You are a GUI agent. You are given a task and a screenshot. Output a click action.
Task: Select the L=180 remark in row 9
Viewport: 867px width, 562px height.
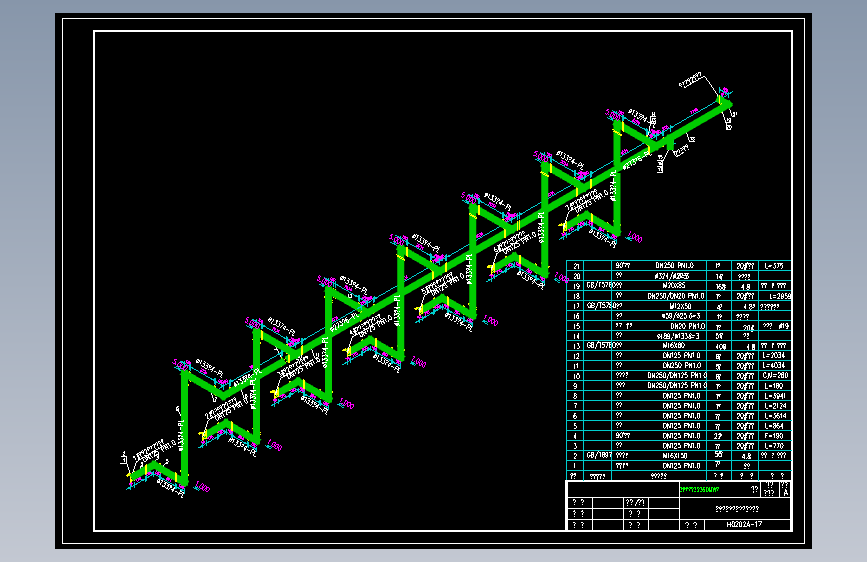(774, 386)
